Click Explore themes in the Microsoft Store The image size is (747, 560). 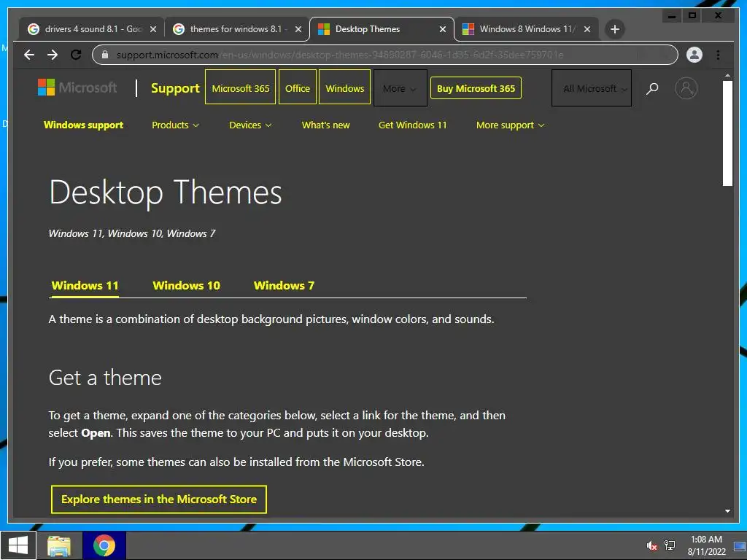(x=158, y=499)
